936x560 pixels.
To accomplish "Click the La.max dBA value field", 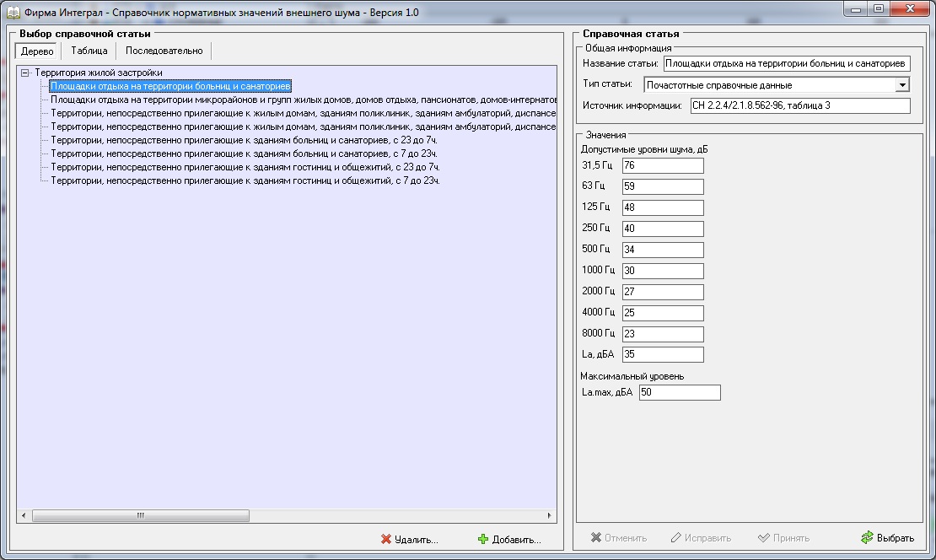I will 680,393.
